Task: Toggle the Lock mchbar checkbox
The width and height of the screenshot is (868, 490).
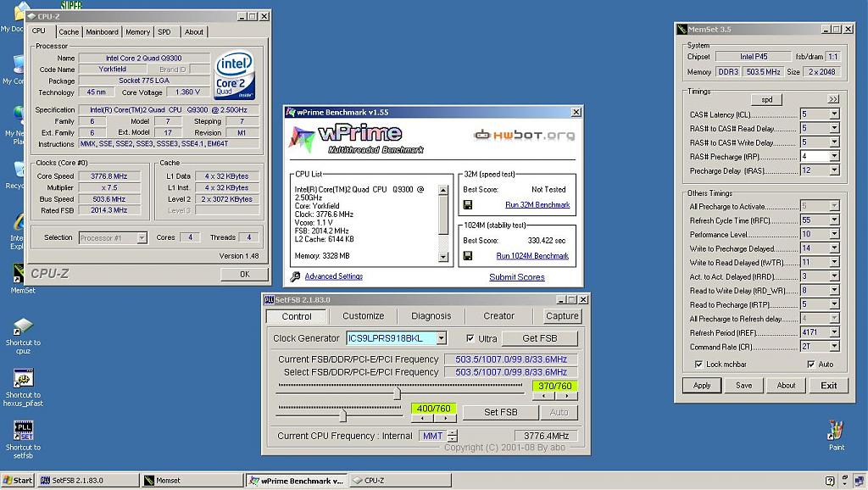Action: [x=698, y=365]
